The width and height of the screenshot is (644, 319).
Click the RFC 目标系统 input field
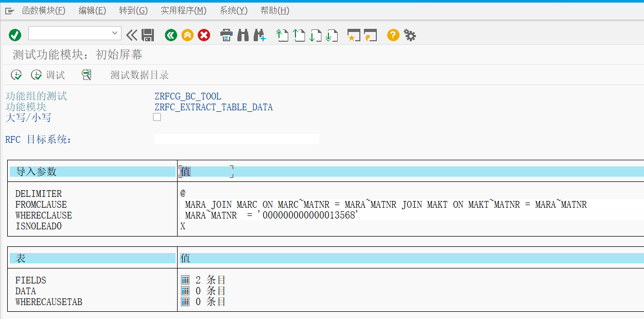click(x=237, y=138)
